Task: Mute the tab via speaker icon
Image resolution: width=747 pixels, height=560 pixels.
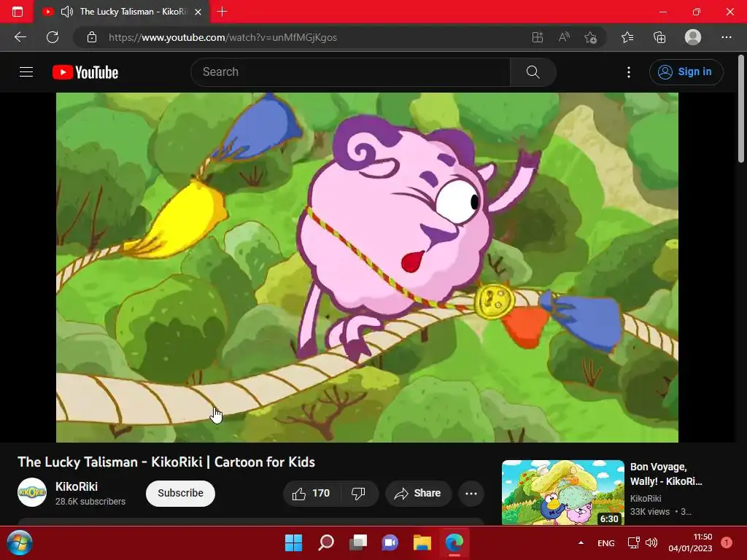Action: 66,12
